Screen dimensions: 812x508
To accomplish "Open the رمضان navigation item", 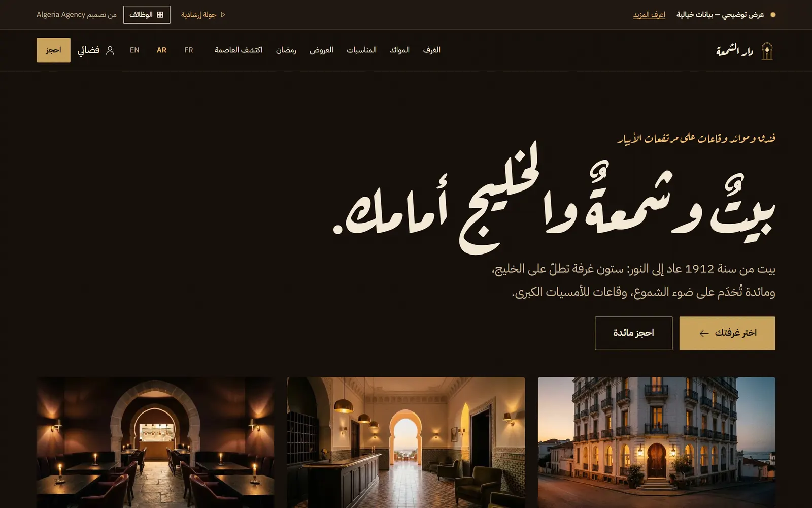I will click(x=286, y=50).
